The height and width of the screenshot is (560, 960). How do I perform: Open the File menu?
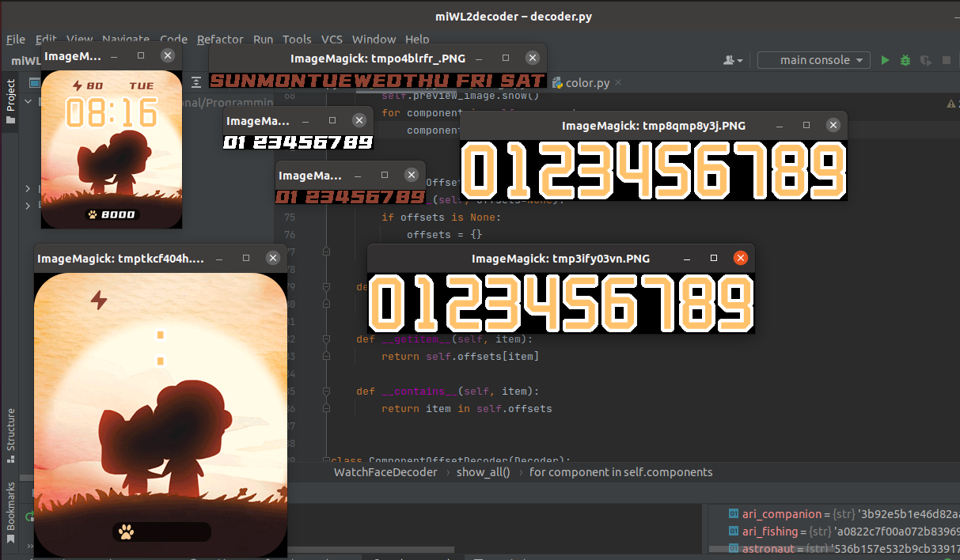point(15,39)
